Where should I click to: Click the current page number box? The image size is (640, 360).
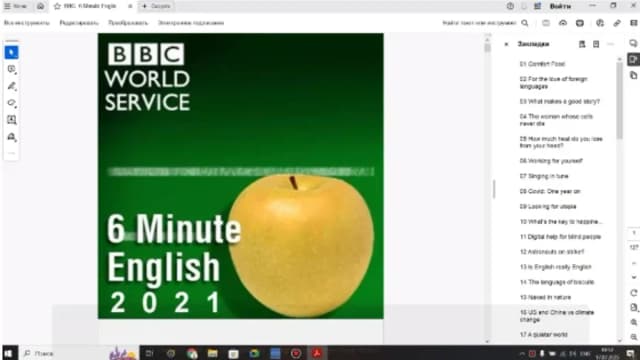(633, 233)
